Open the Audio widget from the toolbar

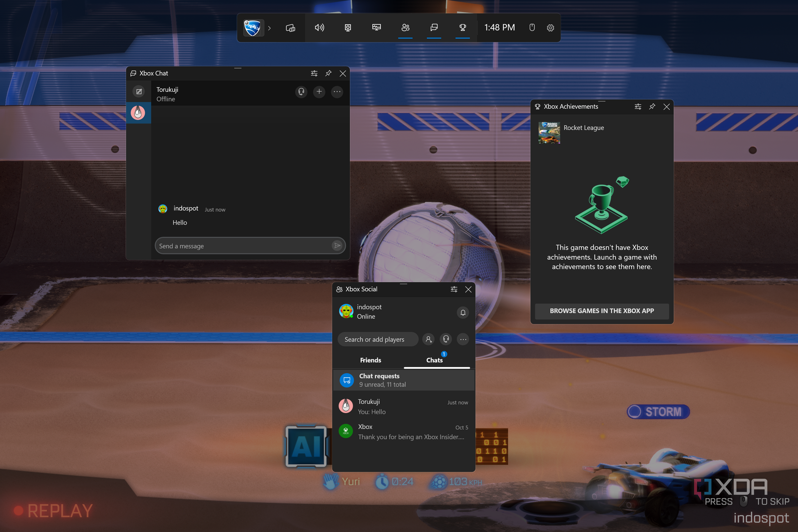pyautogui.click(x=319, y=28)
